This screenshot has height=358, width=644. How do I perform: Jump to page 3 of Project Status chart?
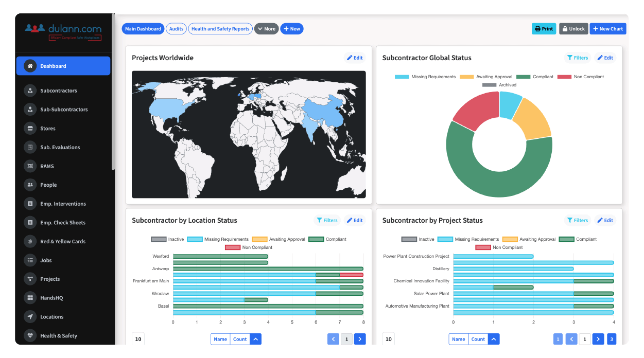612,339
